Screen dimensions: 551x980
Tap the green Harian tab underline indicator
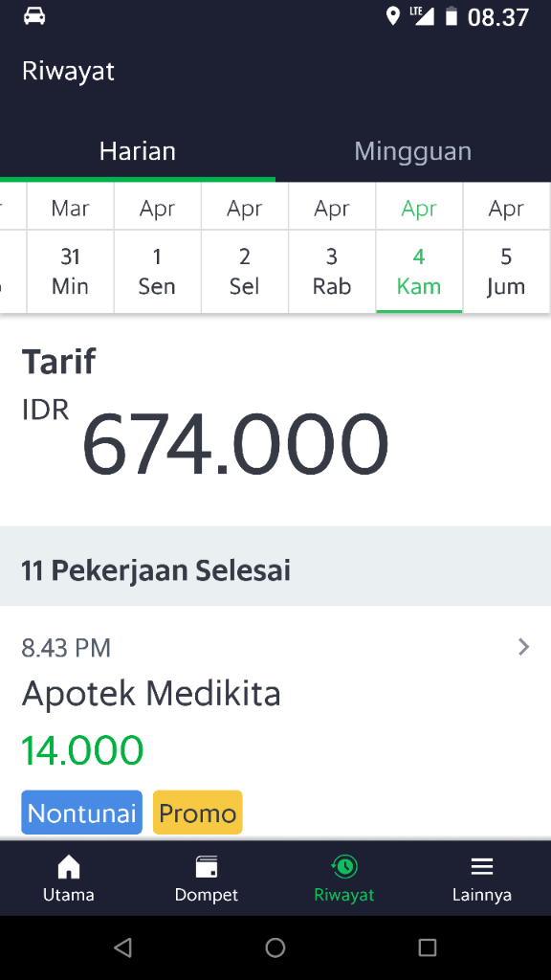tap(137, 178)
